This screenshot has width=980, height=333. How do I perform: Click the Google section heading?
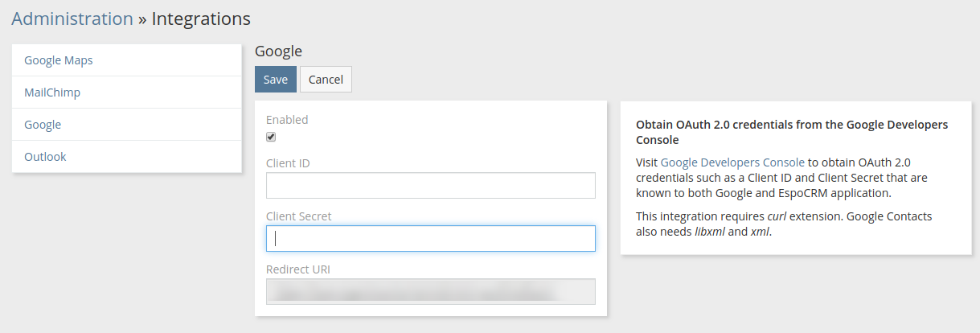tap(278, 51)
